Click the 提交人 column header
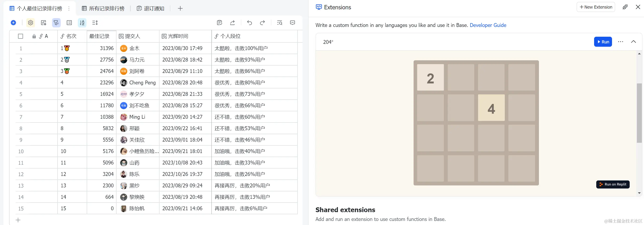644x225 pixels. point(138,36)
